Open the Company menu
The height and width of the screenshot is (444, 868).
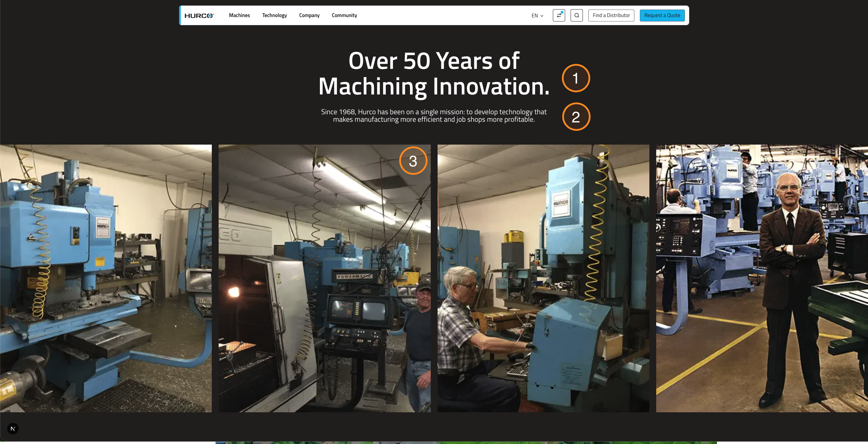tap(309, 15)
